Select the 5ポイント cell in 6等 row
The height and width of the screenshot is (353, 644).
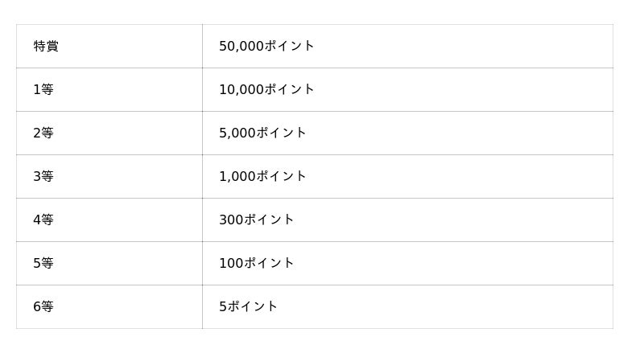pos(248,307)
